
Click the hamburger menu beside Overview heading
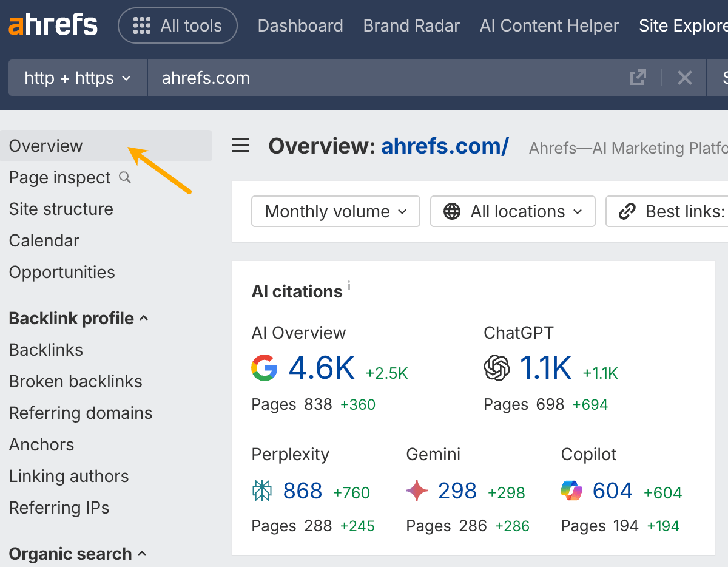[240, 146]
